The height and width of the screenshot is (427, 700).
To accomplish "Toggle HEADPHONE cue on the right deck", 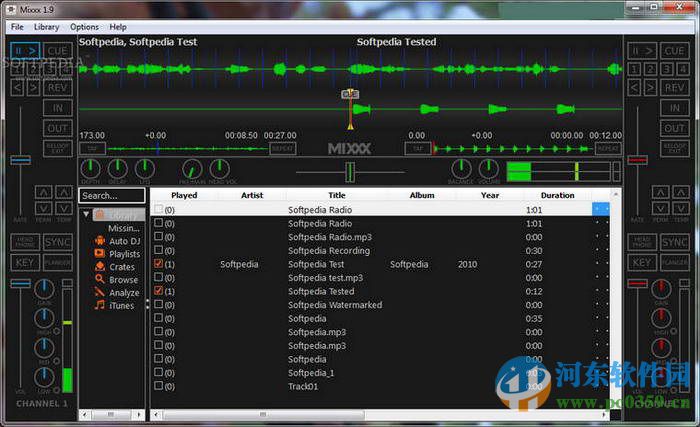I will click(x=642, y=242).
